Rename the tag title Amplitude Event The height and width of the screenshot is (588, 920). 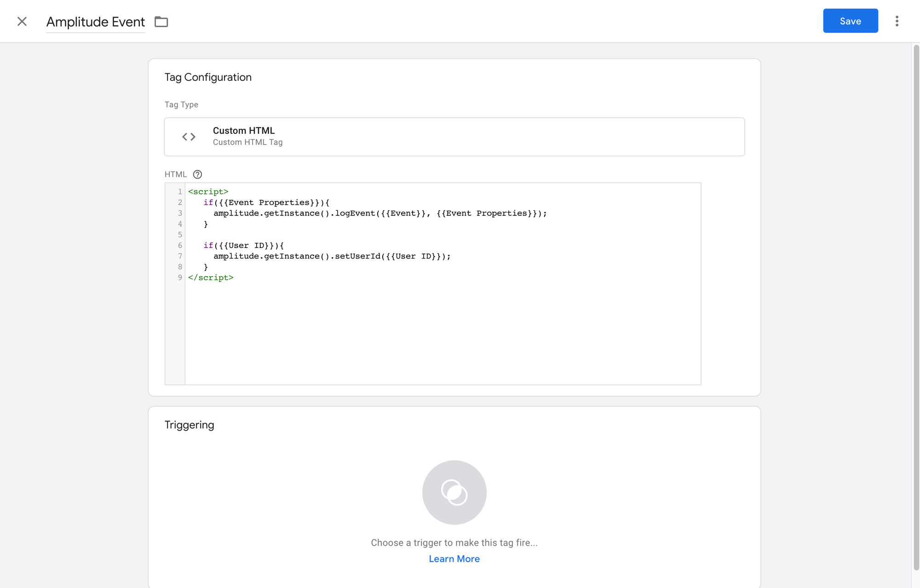(x=96, y=22)
